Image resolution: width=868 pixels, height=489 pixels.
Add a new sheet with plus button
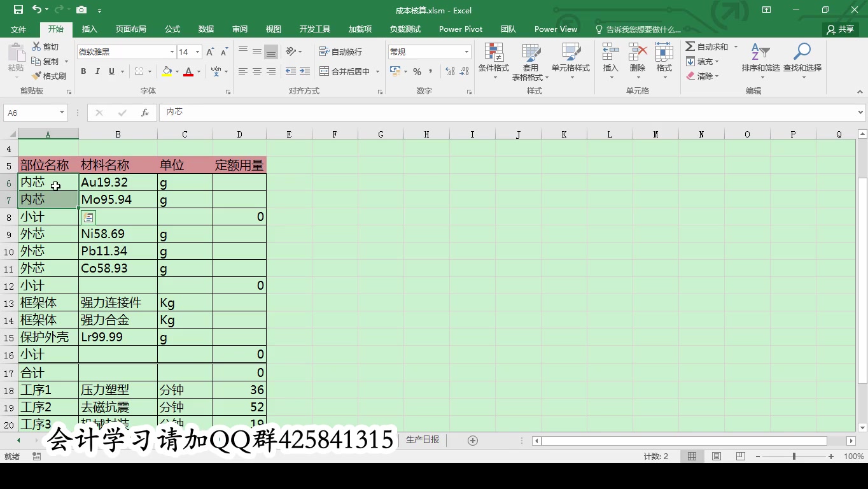pos(473,441)
